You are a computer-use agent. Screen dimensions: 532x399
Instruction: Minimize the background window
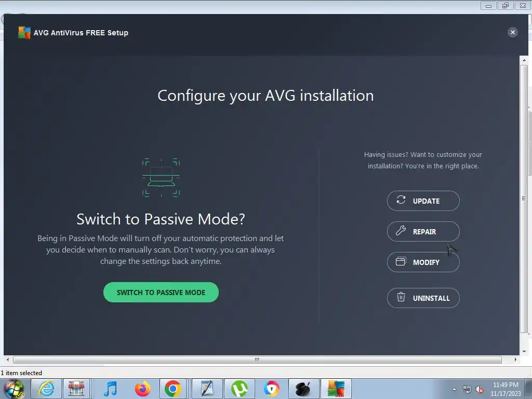tap(488, 5)
